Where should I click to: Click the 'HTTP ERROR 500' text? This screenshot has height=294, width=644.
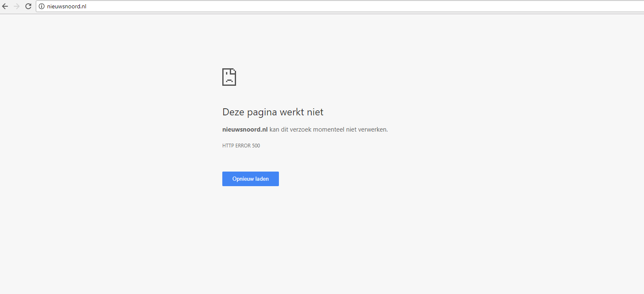tap(241, 146)
